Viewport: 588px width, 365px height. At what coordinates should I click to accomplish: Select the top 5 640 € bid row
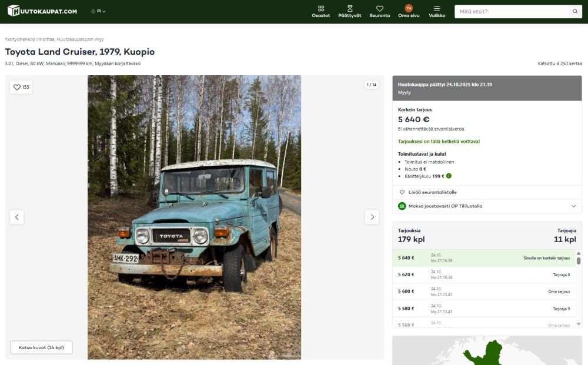tap(483, 258)
